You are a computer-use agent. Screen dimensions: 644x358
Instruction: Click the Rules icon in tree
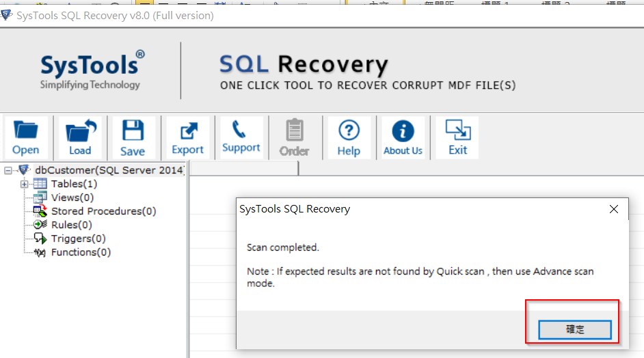click(40, 225)
